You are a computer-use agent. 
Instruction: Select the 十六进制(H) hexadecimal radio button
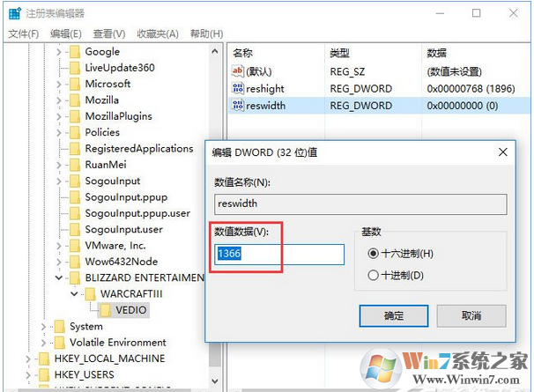coord(374,254)
